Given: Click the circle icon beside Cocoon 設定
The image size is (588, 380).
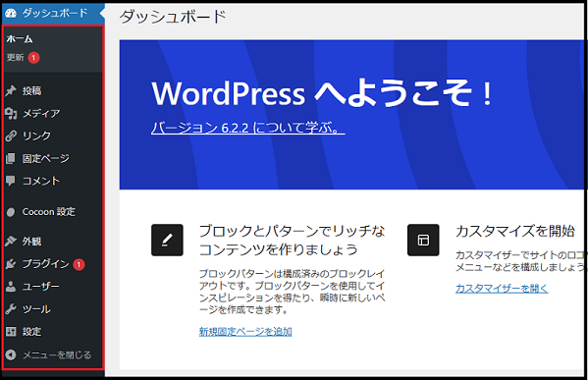Looking at the screenshot, I should coord(11,212).
